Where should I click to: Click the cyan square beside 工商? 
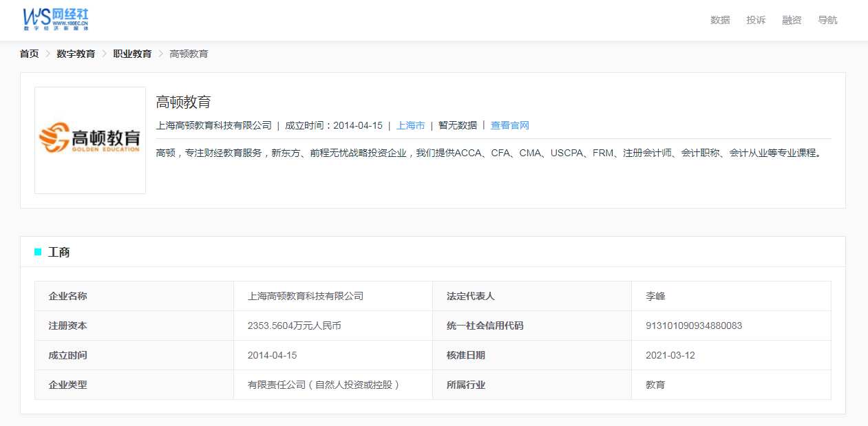click(38, 252)
